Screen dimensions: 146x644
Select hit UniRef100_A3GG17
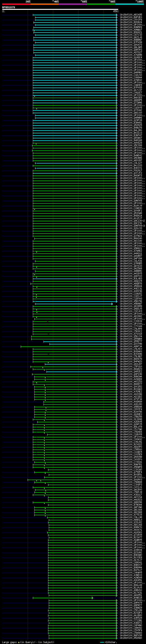tap(131, 495)
